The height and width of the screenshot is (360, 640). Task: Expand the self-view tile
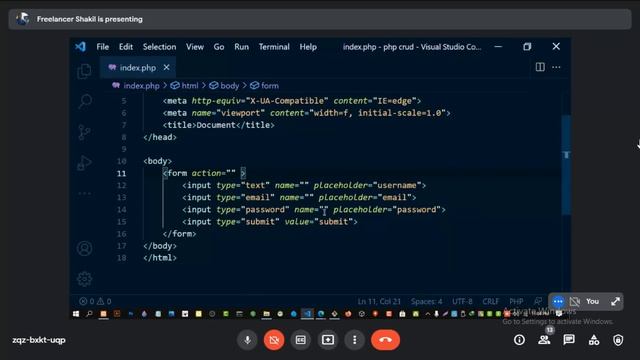pyautogui.click(x=616, y=302)
